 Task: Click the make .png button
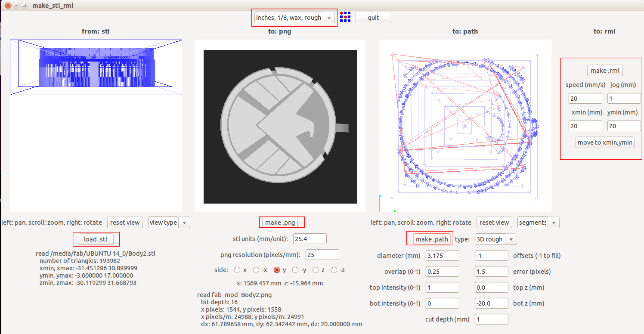(x=280, y=223)
